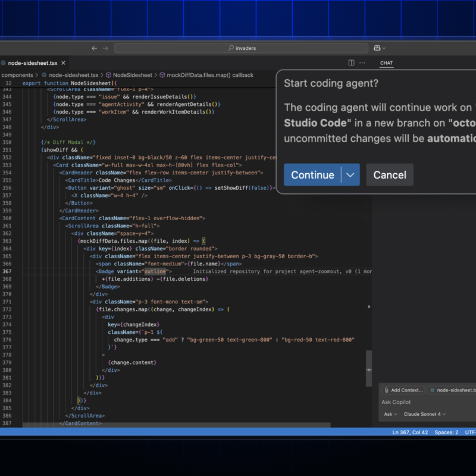Close the node-sidesheet.tsx tab
The width and height of the screenshot is (476, 476).
(62, 63)
